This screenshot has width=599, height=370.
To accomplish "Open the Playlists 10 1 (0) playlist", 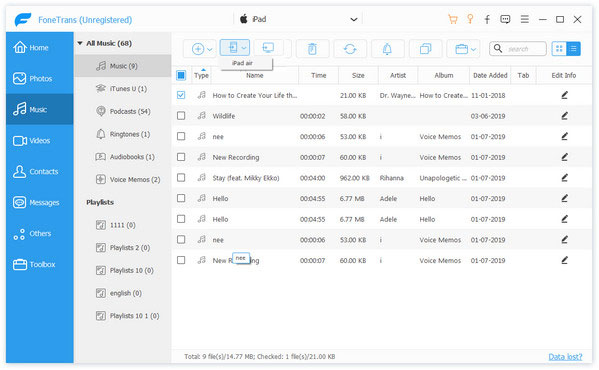I will [123, 316].
